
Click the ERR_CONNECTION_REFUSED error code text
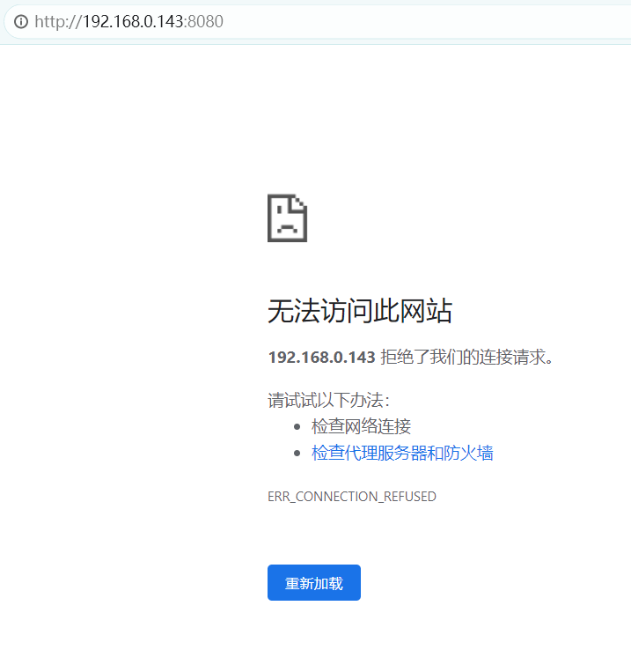(352, 496)
